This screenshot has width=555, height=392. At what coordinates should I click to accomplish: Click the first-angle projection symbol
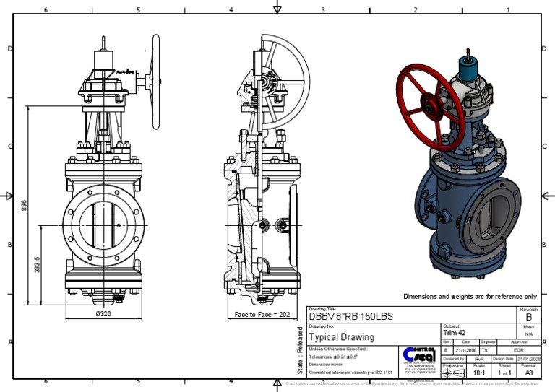click(453, 373)
